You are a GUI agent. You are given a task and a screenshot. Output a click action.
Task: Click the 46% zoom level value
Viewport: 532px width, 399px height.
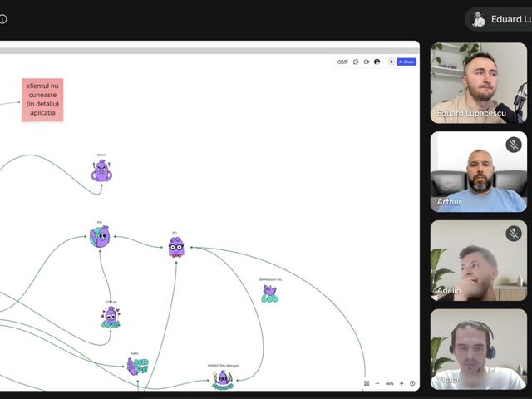(x=389, y=384)
